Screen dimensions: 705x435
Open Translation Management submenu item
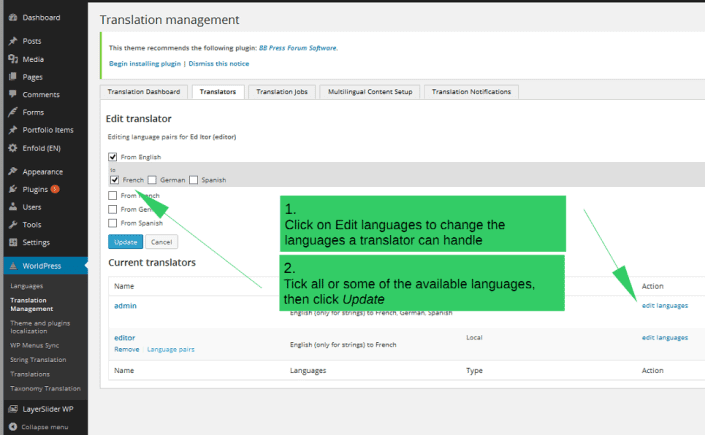31,305
